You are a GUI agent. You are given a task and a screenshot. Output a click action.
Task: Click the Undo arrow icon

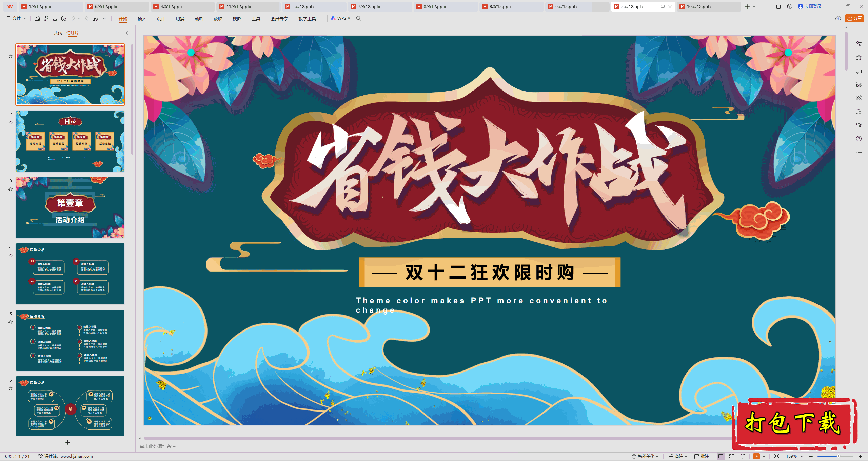tap(73, 18)
